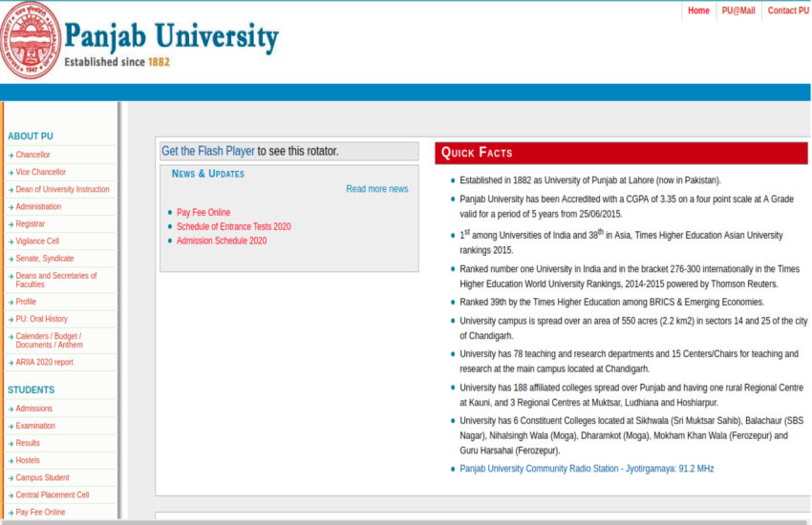Click Read more news link

click(x=376, y=189)
